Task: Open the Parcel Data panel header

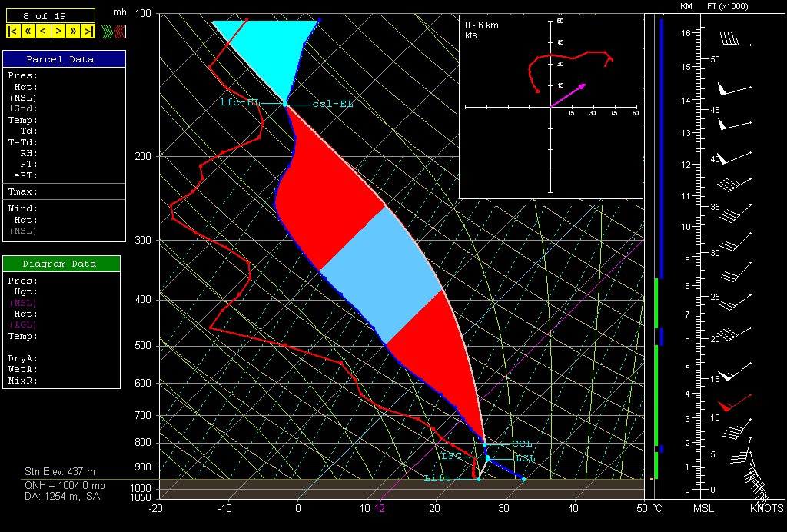Action: (x=64, y=59)
